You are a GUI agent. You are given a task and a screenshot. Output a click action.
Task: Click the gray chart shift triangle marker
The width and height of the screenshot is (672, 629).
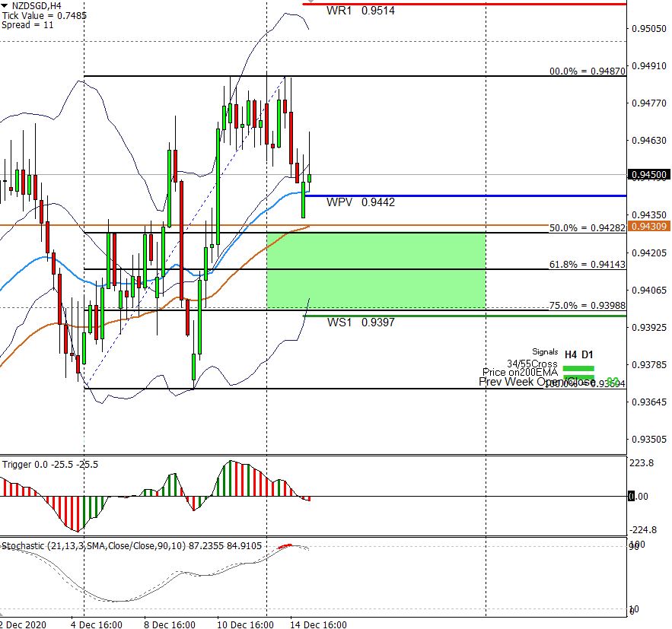[310, 2]
